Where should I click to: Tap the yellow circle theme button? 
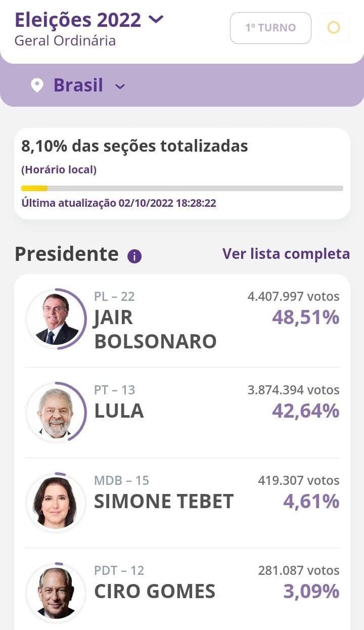tap(334, 27)
